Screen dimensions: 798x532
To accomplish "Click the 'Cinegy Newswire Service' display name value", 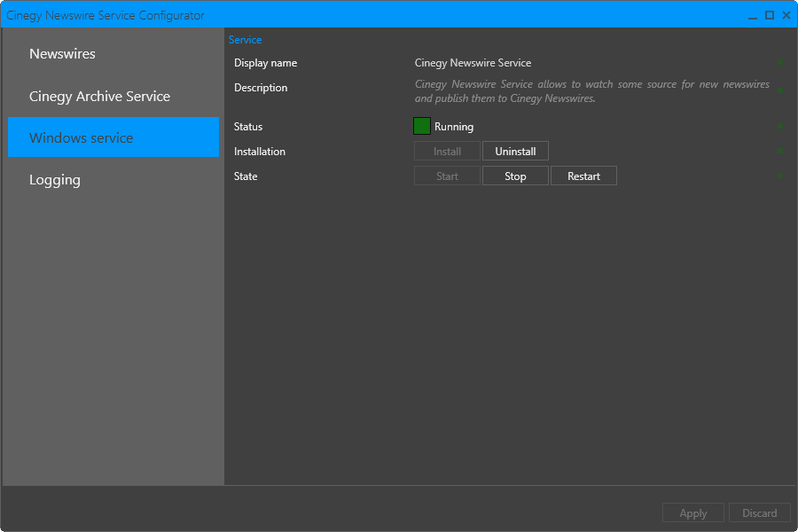I will pyautogui.click(x=473, y=63).
